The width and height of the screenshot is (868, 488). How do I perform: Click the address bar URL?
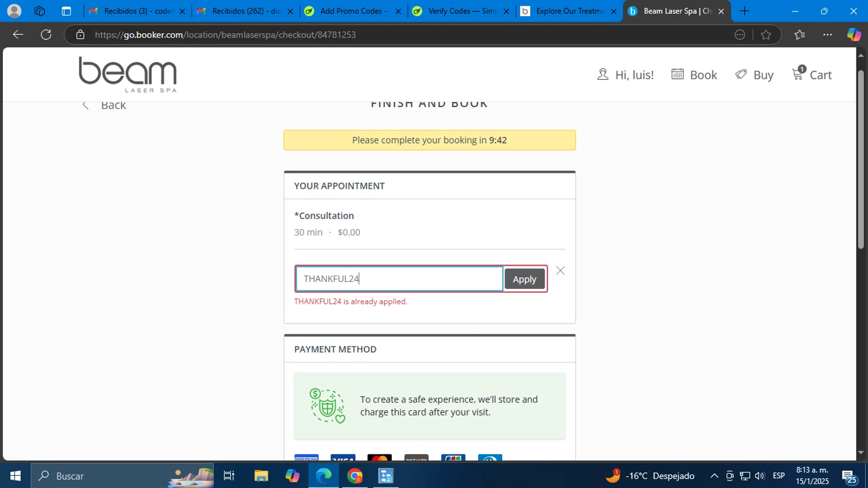coord(225,35)
